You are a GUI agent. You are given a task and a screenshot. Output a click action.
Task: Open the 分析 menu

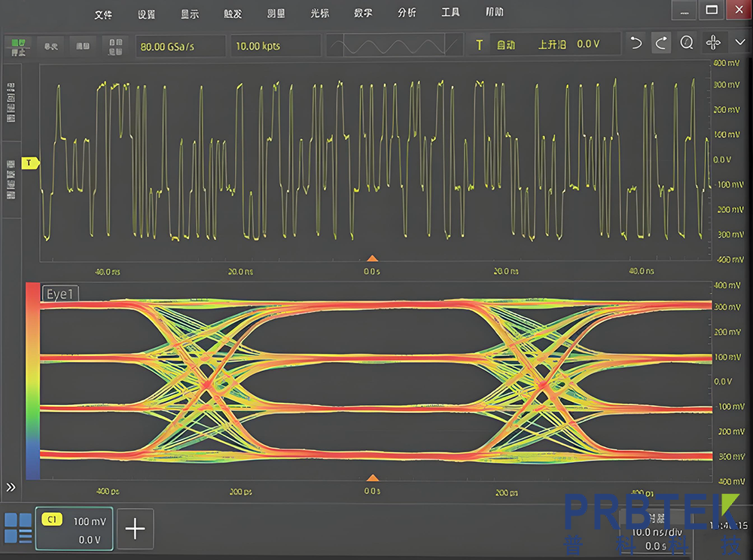point(407,12)
